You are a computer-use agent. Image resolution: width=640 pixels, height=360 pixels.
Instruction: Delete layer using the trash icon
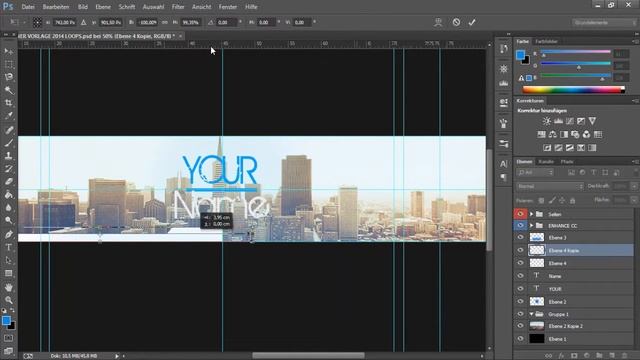624,356
